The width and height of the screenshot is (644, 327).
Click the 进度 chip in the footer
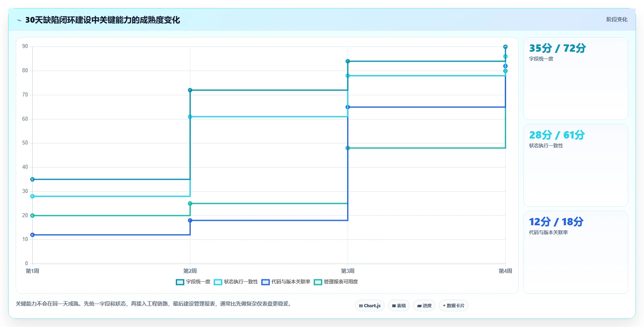[424, 306]
